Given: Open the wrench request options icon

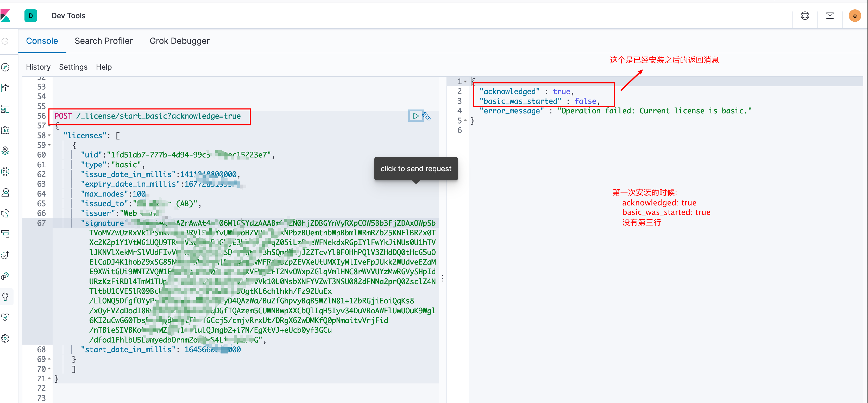Looking at the screenshot, I should coord(427,116).
